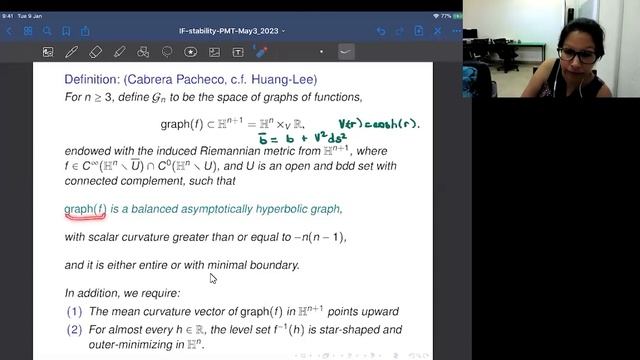The width and height of the screenshot is (640, 360).
Task: Open the more options ellipsis menu
Action: point(456,31)
